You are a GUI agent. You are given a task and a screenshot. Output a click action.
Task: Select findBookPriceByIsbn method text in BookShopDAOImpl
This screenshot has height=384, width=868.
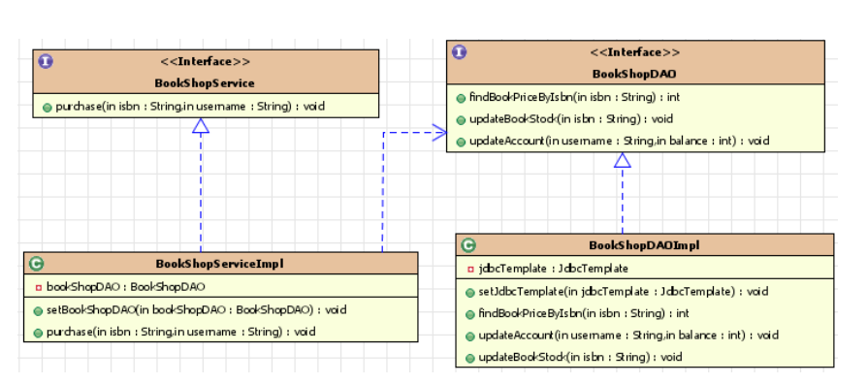(584, 314)
